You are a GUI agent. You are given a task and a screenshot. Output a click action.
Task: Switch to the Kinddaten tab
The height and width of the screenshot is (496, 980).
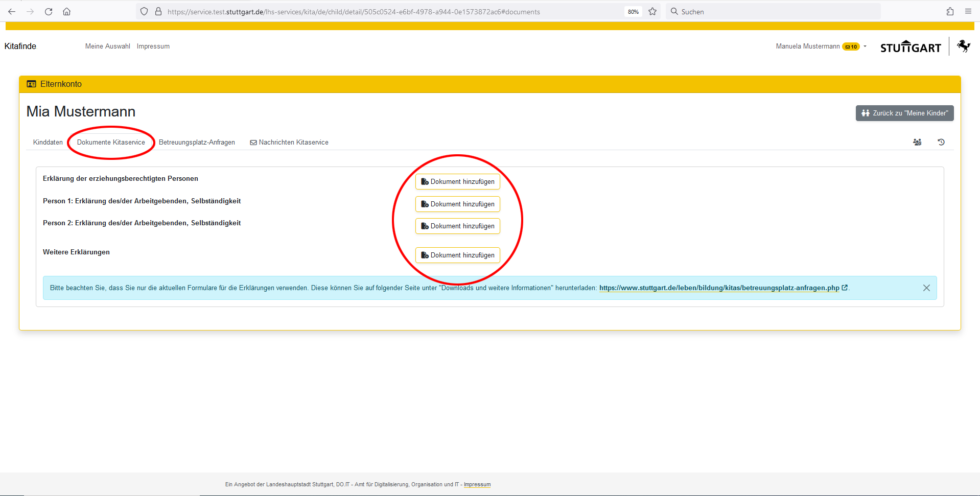point(48,143)
